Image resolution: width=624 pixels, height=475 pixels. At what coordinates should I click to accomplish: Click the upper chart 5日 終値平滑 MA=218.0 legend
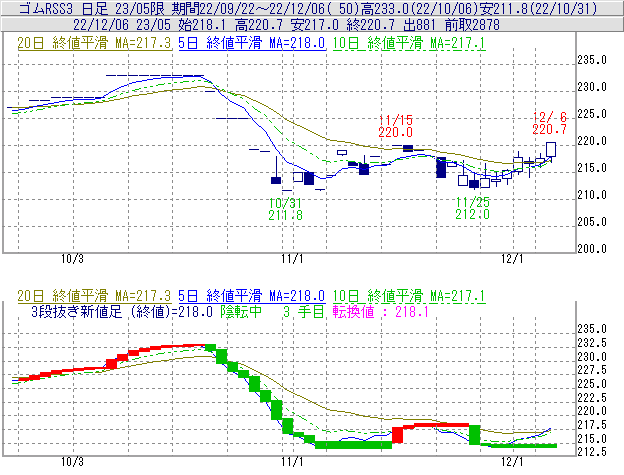(252, 43)
